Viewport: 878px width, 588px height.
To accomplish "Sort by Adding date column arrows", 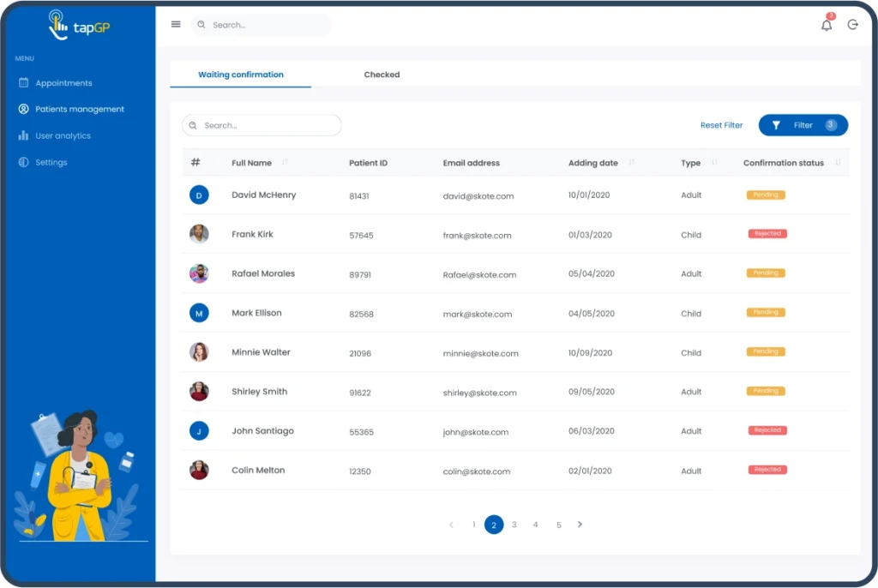I will coord(632,163).
